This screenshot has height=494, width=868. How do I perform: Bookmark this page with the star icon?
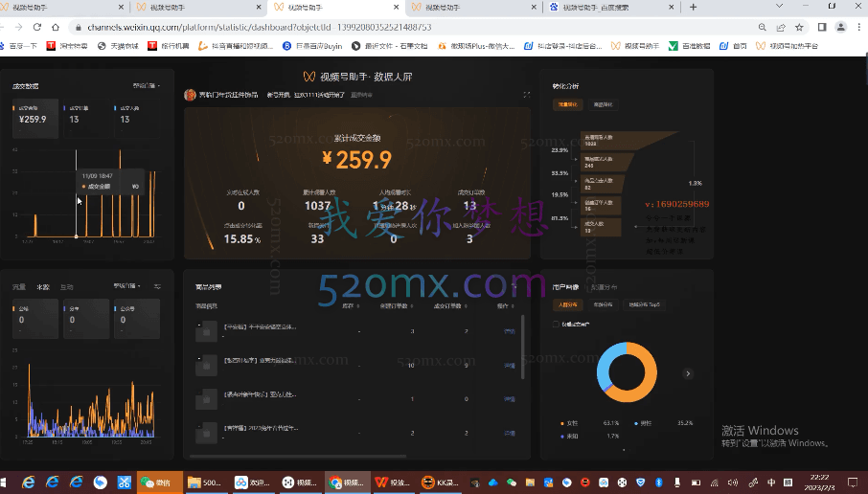pos(799,27)
